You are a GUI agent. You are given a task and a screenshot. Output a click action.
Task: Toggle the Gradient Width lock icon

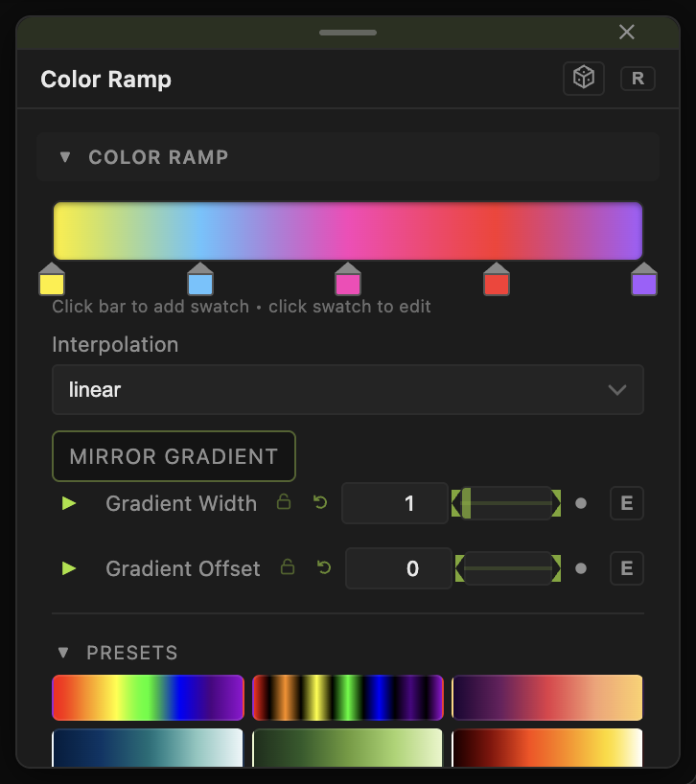284,502
